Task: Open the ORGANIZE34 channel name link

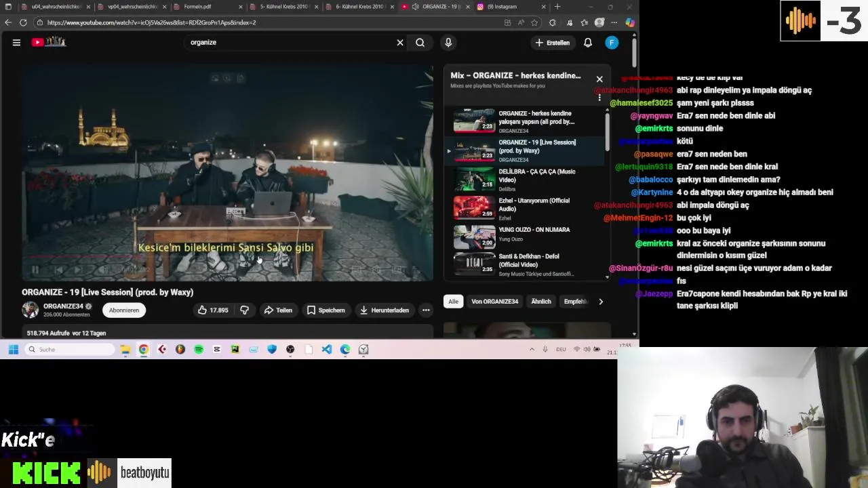Action: (63, 306)
